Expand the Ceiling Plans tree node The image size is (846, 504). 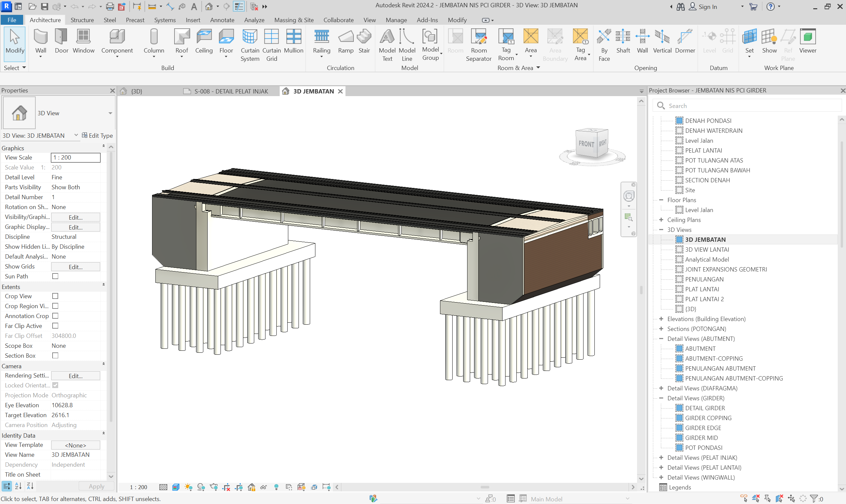[x=661, y=220]
